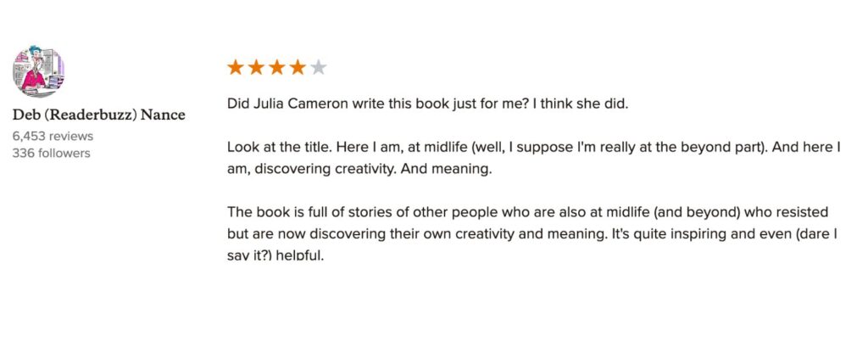The height and width of the screenshot is (342, 868).
Task: Click the 6,453 reviews count
Action: 53,136
